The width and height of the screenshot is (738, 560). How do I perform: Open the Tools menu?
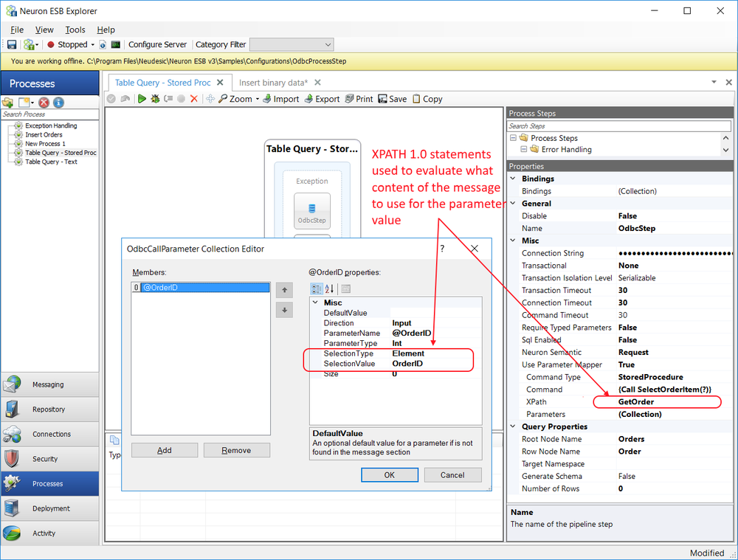pos(75,30)
